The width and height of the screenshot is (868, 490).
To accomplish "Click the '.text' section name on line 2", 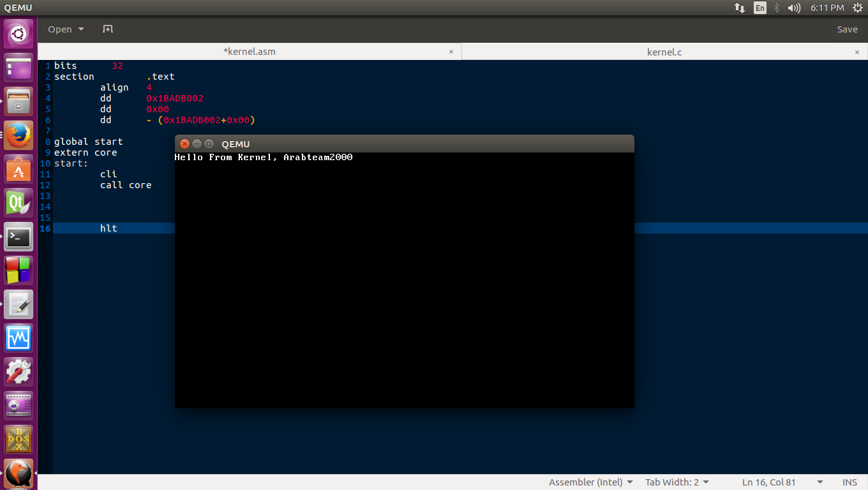I will (160, 77).
